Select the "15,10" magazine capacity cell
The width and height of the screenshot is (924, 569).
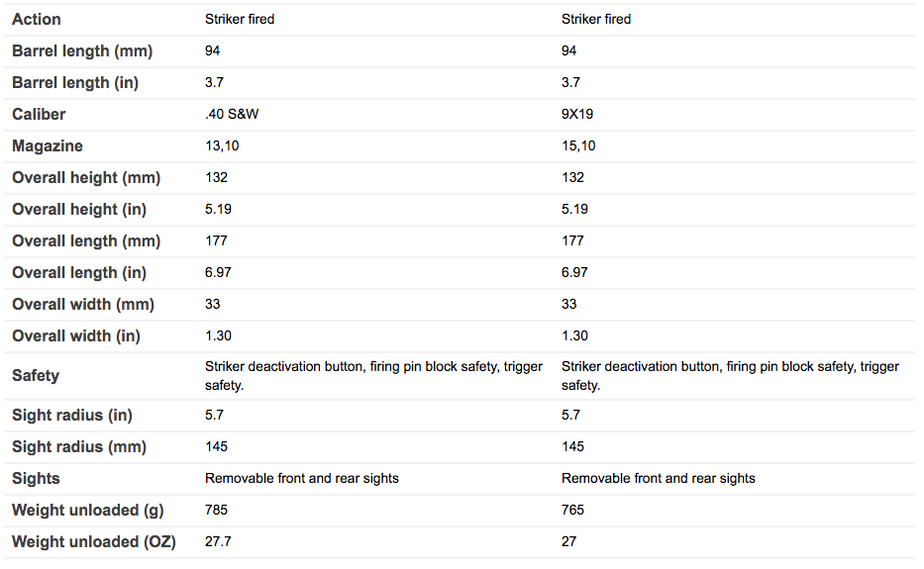point(578,145)
